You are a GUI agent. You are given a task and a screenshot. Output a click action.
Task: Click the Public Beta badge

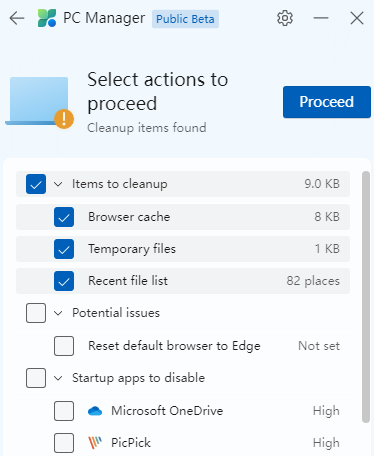(185, 19)
